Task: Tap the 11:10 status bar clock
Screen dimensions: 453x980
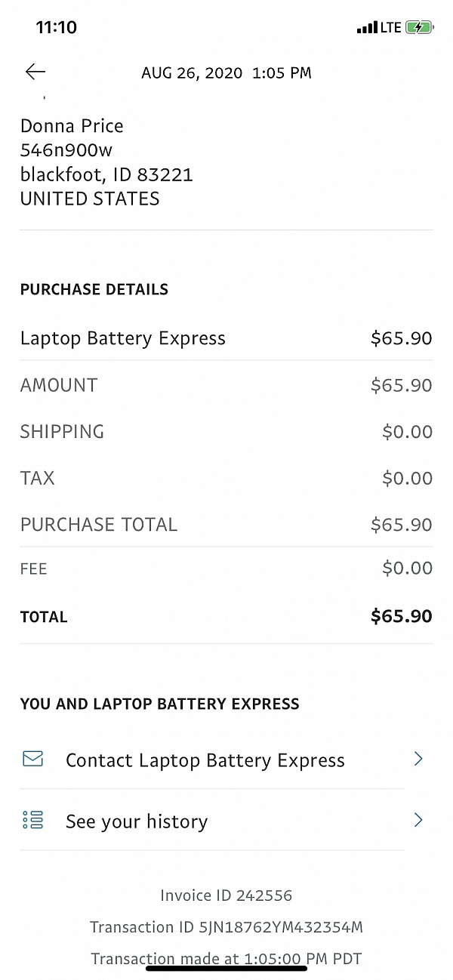Action: (57, 28)
